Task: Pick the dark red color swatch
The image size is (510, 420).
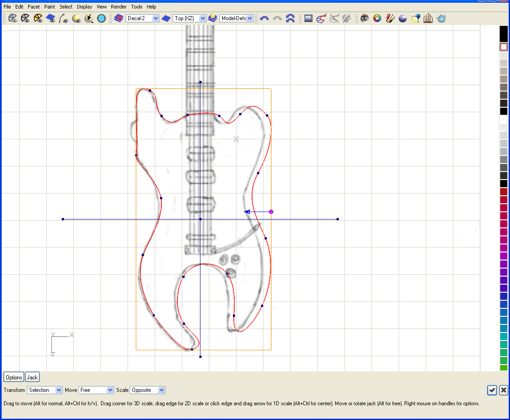Action: [503, 192]
